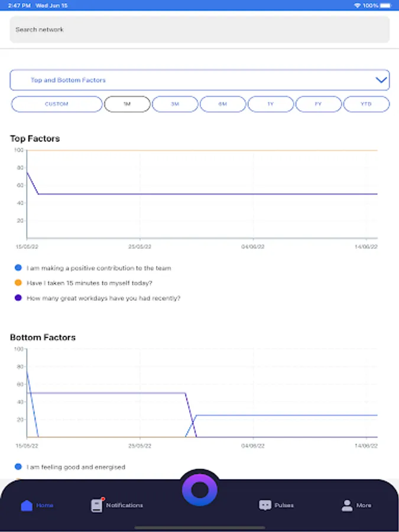Image resolution: width=399 pixels, height=532 pixels.
Task: Switch to the 1Y period
Action: tap(271, 104)
